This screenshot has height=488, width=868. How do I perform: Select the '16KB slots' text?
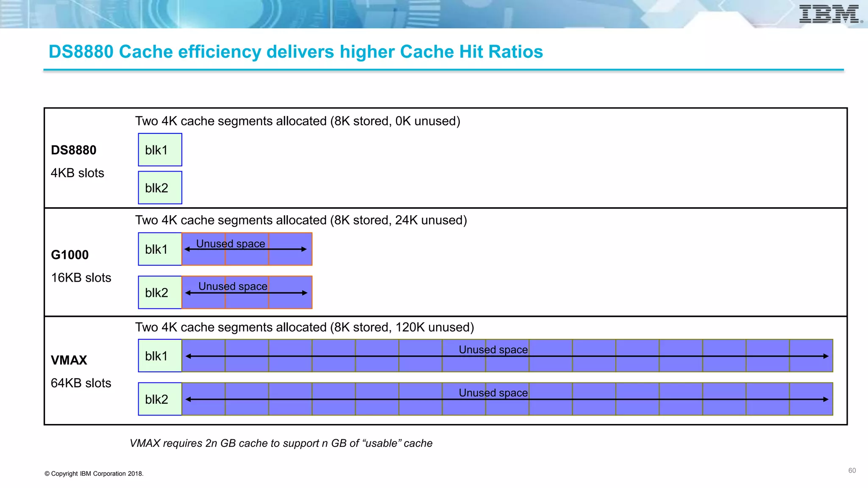[81, 277]
